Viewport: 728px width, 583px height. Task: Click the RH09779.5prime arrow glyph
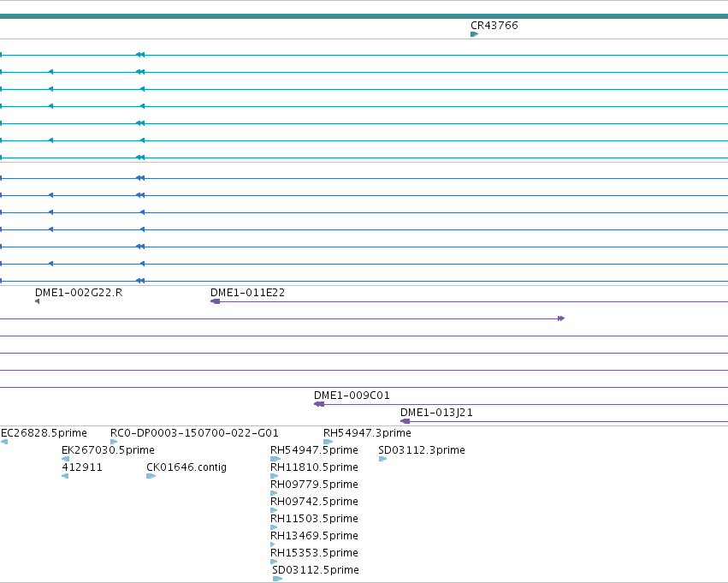pyautogui.click(x=274, y=493)
